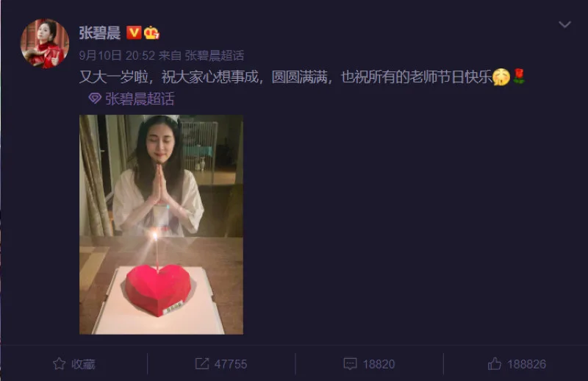Click the repost share icon
Screen dimensions: 588x381
202,364
